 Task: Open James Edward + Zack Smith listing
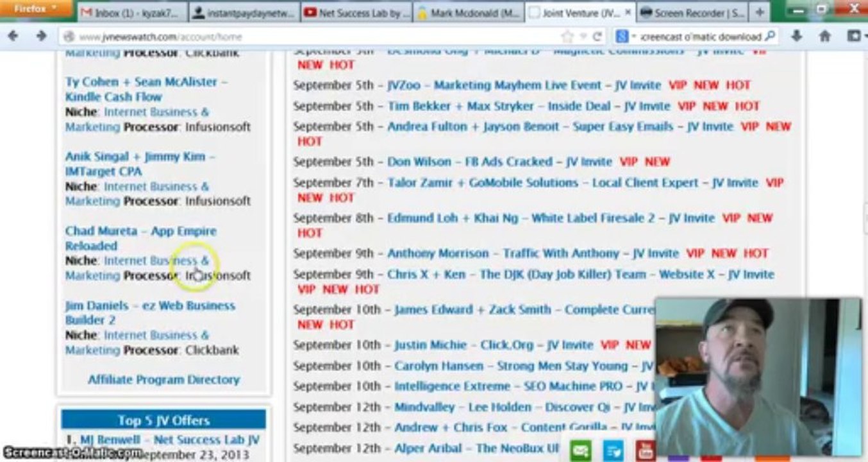click(525, 309)
